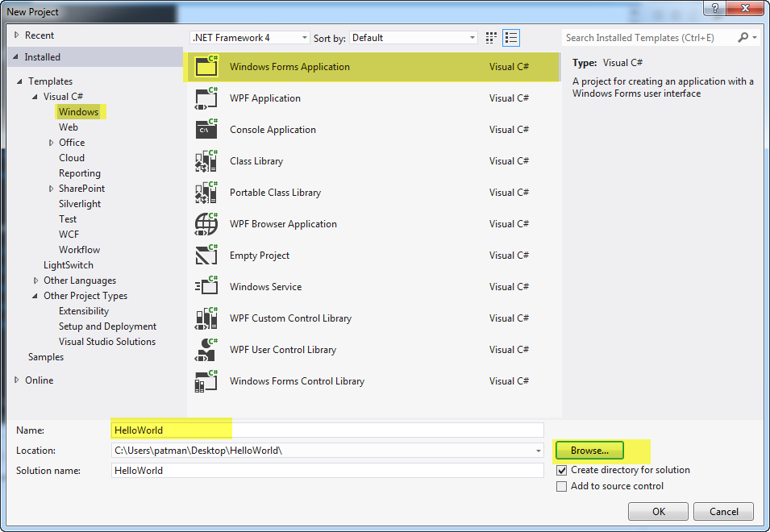Select the Portable Class Library template text
The width and height of the screenshot is (770, 532).
[275, 193]
